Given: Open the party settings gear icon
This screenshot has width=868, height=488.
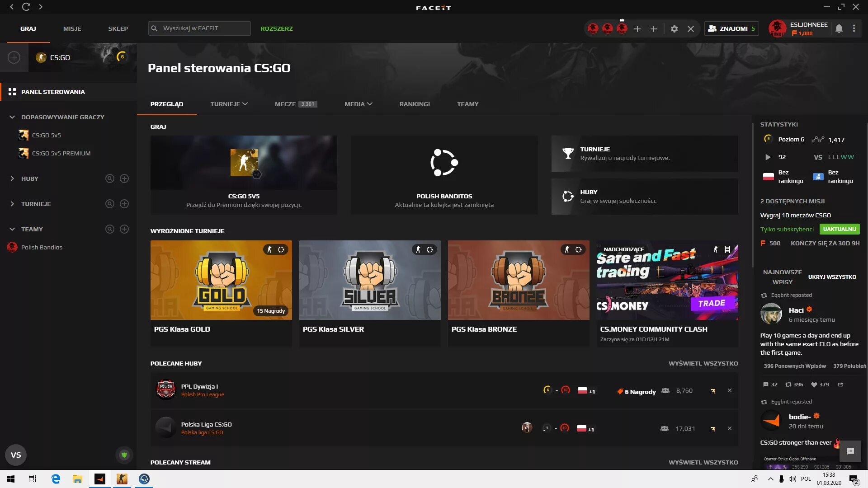Looking at the screenshot, I should tap(674, 29).
